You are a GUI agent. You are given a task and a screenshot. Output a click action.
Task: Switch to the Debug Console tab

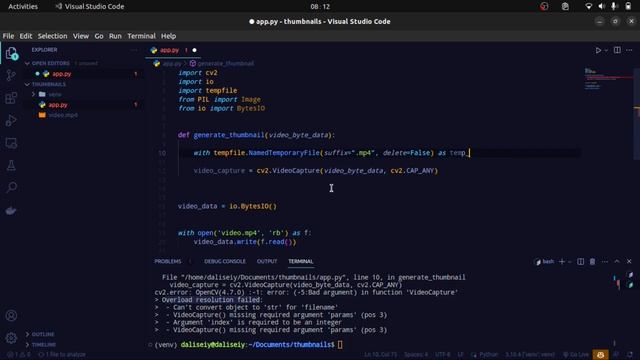(225, 261)
